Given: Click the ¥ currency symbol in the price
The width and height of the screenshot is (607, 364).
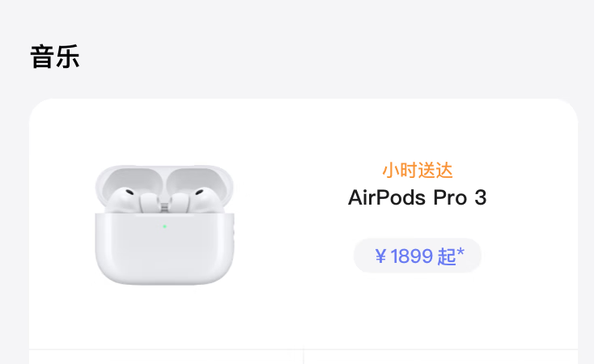Looking at the screenshot, I should (380, 256).
